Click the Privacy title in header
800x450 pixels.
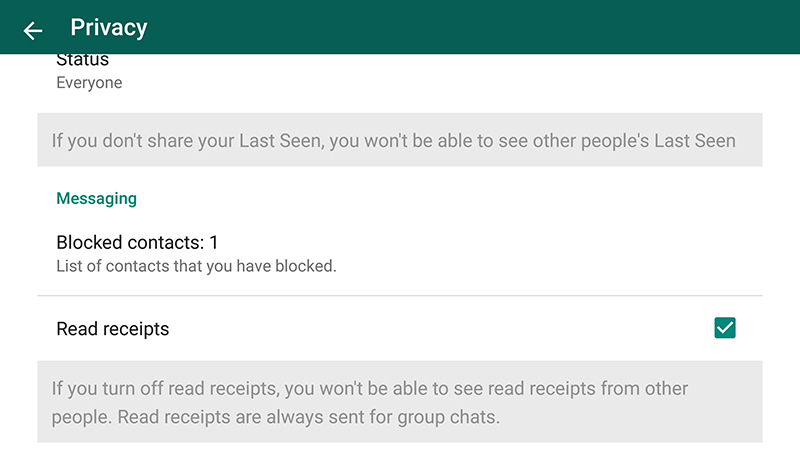109,28
